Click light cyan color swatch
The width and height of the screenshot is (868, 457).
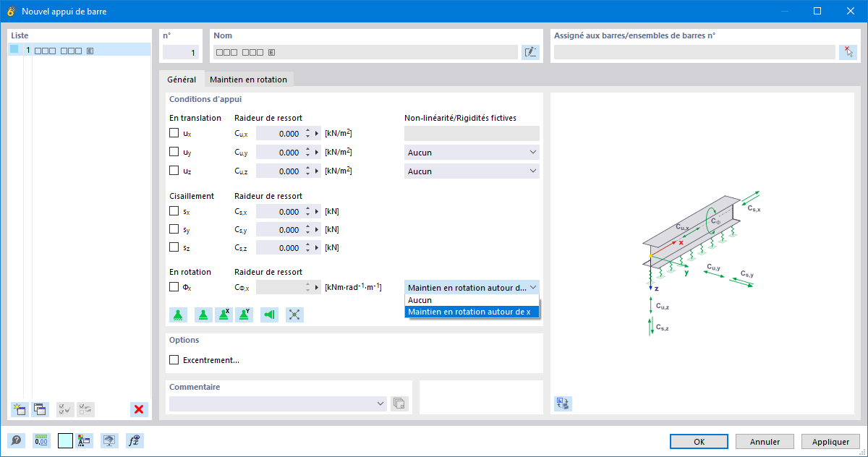point(66,440)
